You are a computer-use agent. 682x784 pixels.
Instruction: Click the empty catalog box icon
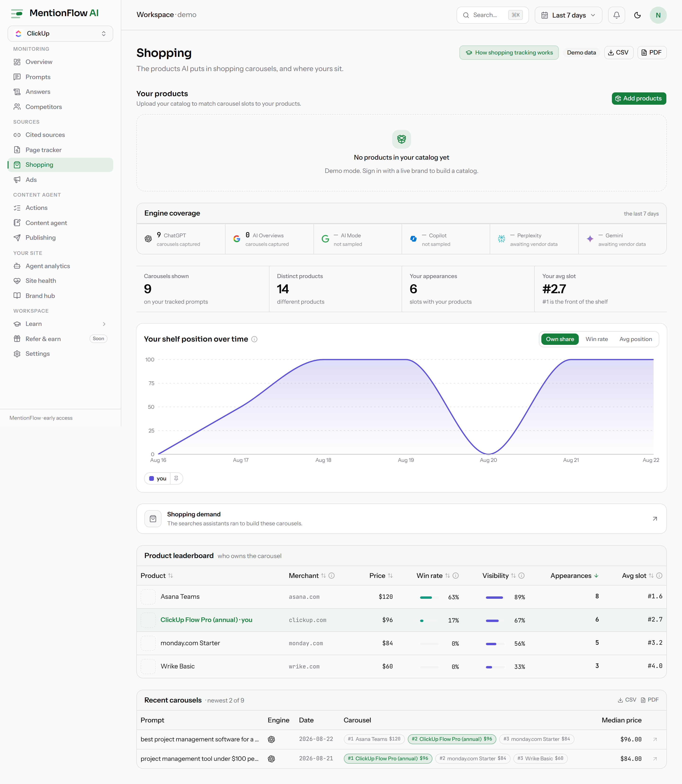pos(402,139)
